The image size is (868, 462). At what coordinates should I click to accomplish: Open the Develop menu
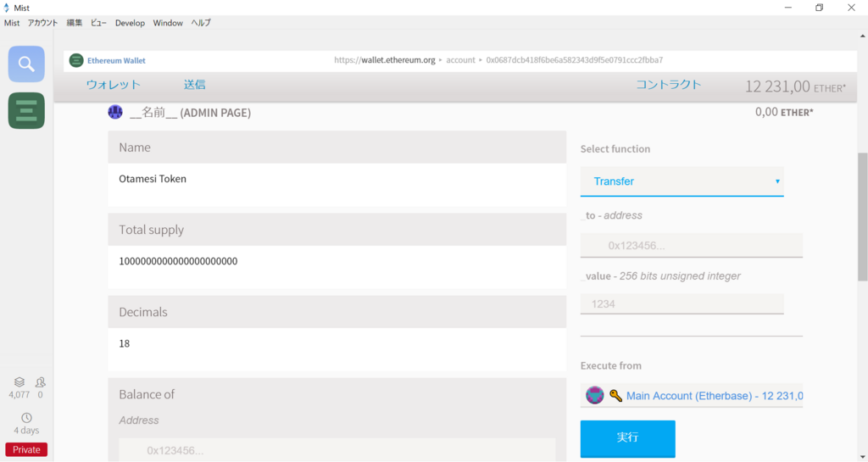(130, 23)
